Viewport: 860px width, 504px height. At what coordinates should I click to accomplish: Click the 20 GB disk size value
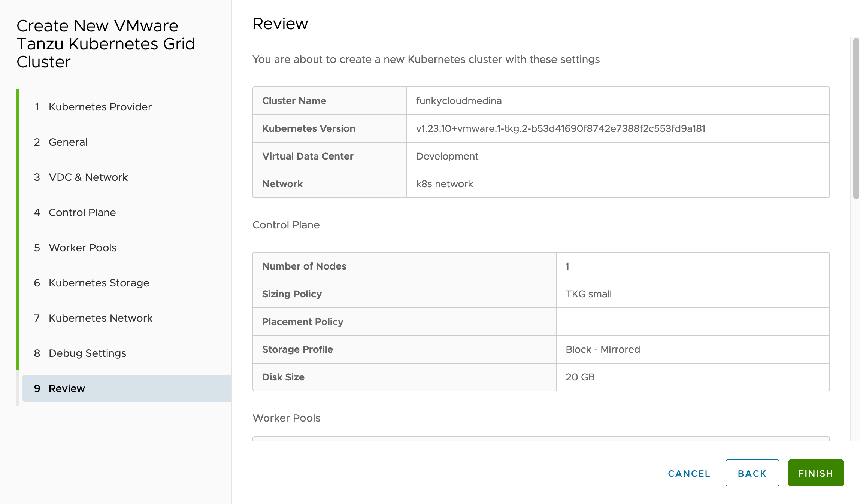click(x=580, y=377)
